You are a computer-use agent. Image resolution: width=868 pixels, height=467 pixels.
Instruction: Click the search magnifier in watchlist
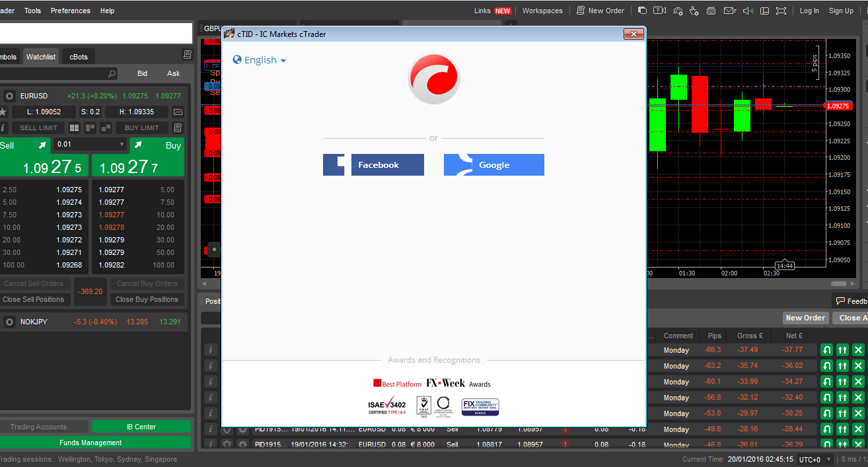[112, 74]
